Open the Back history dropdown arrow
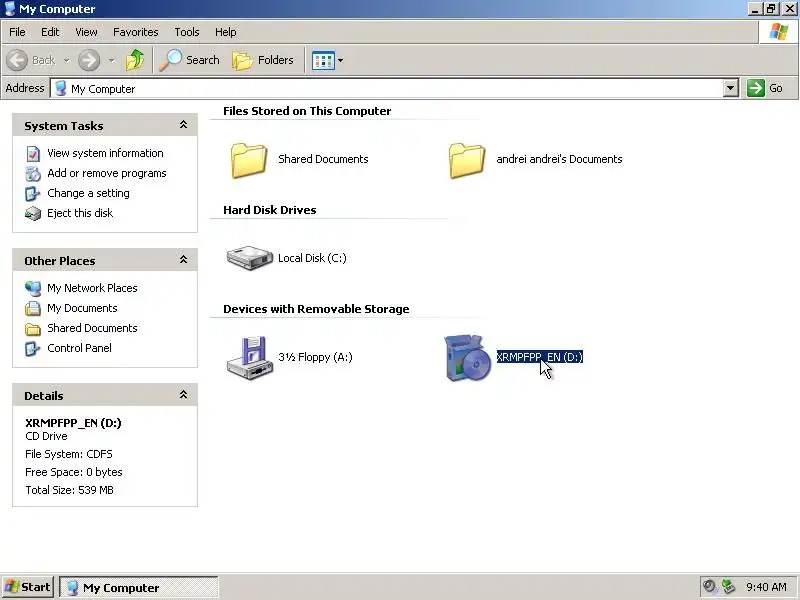The image size is (800, 600). pyautogui.click(x=66, y=60)
